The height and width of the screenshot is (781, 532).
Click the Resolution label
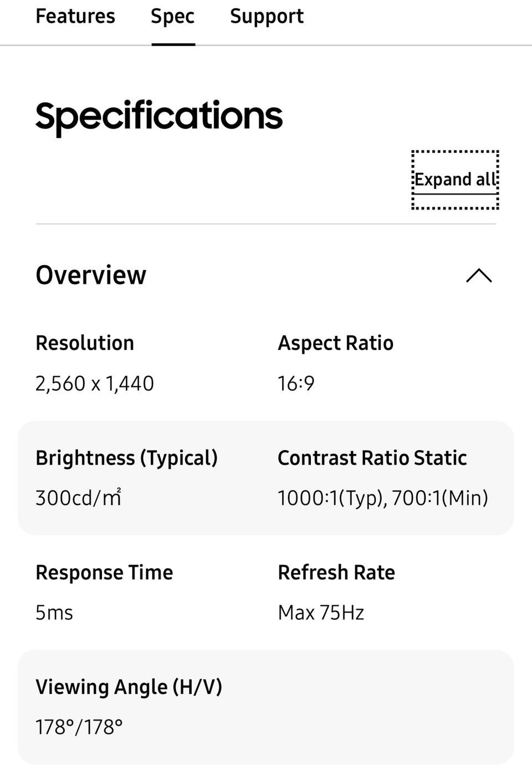pyautogui.click(x=85, y=343)
